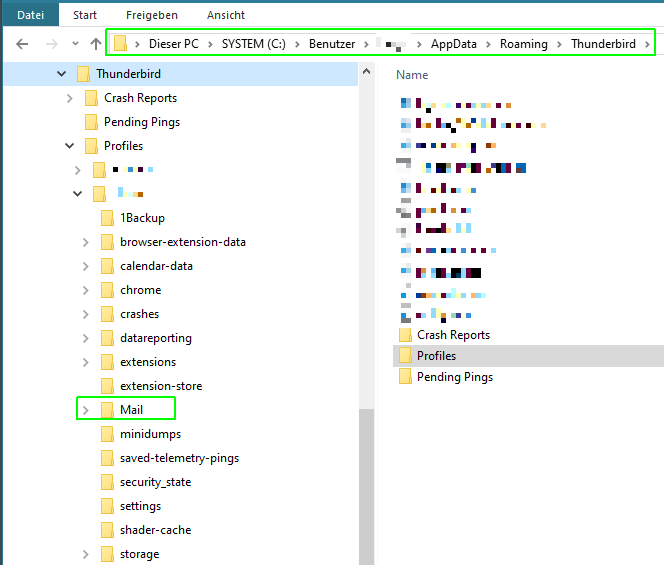The width and height of the screenshot is (664, 565).
Task: Open chevron dropdown after Thunderbird breadcrumb
Action: [647, 44]
